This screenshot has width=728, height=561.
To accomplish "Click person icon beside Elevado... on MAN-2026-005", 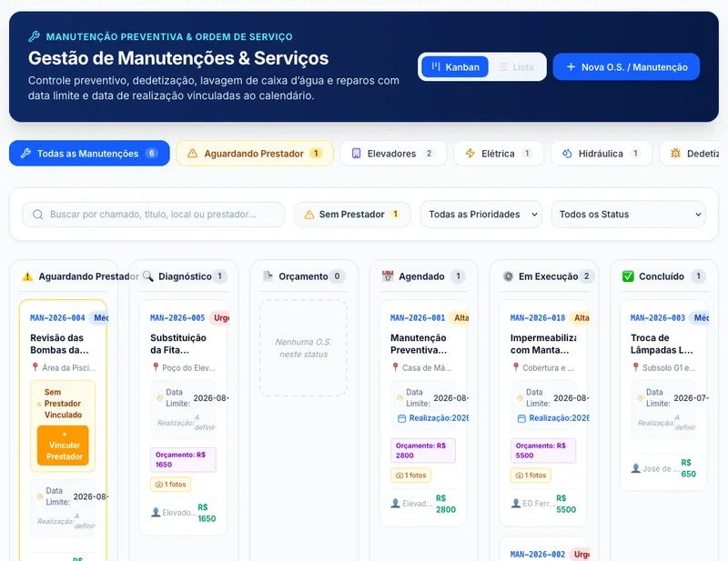I will [x=156, y=512].
